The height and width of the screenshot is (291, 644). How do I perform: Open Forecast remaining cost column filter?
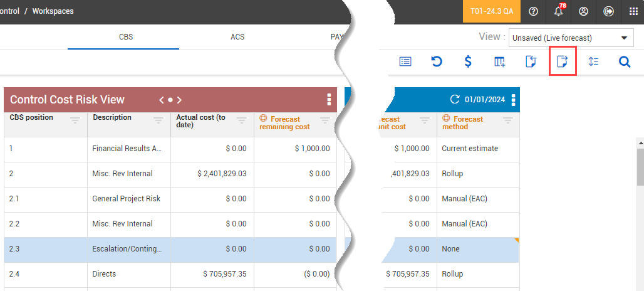pos(325,120)
